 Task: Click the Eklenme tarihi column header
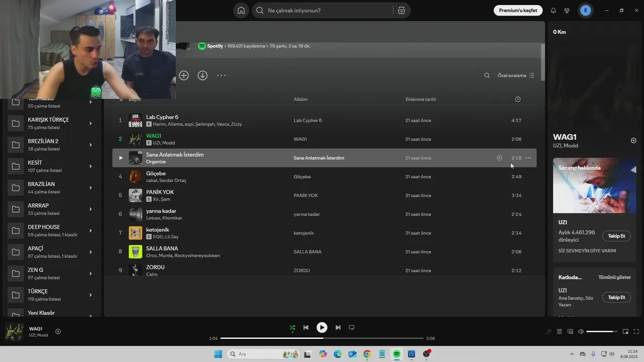421,100
